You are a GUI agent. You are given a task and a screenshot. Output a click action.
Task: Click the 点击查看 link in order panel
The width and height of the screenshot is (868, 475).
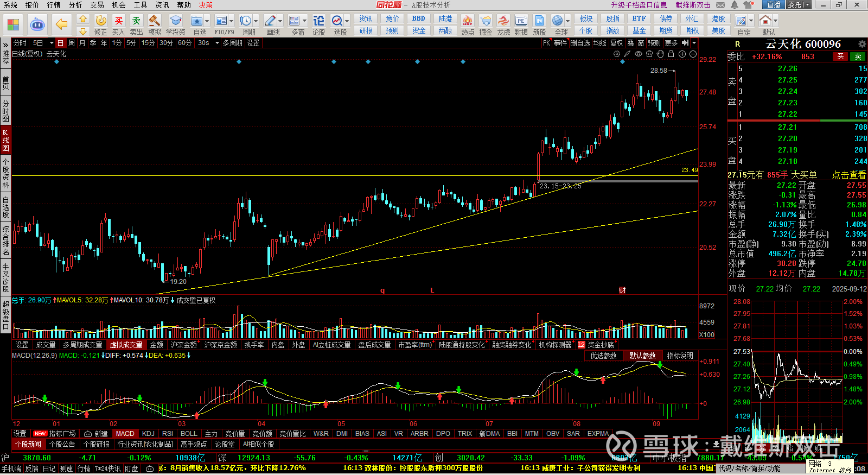click(849, 175)
